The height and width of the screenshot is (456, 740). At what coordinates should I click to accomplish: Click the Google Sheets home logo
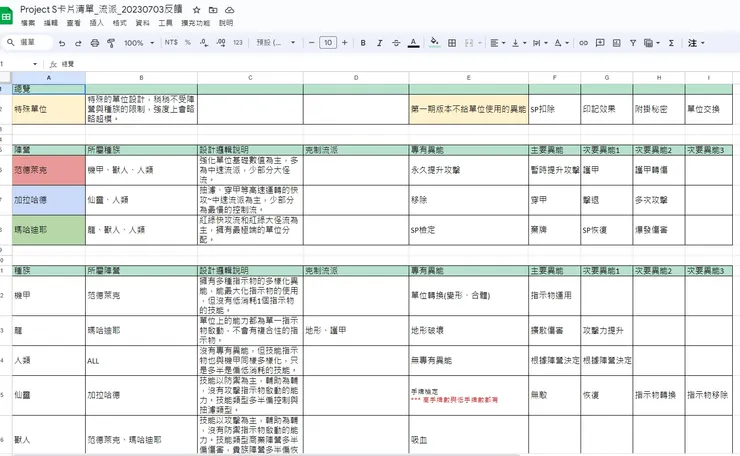pos(6,16)
